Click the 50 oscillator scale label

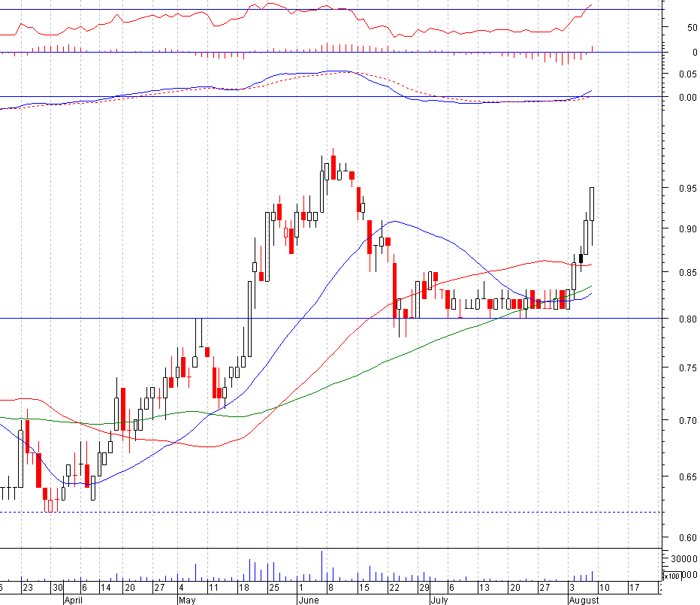click(x=692, y=28)
